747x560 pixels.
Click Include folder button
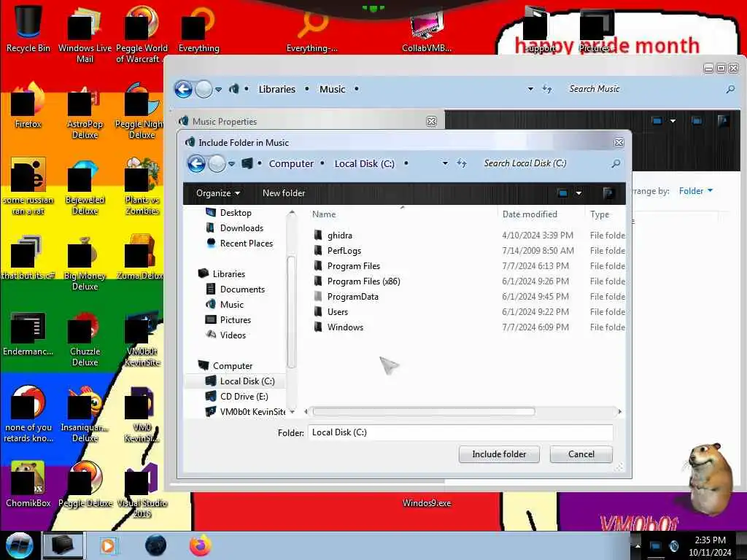(x=499, y=454)
